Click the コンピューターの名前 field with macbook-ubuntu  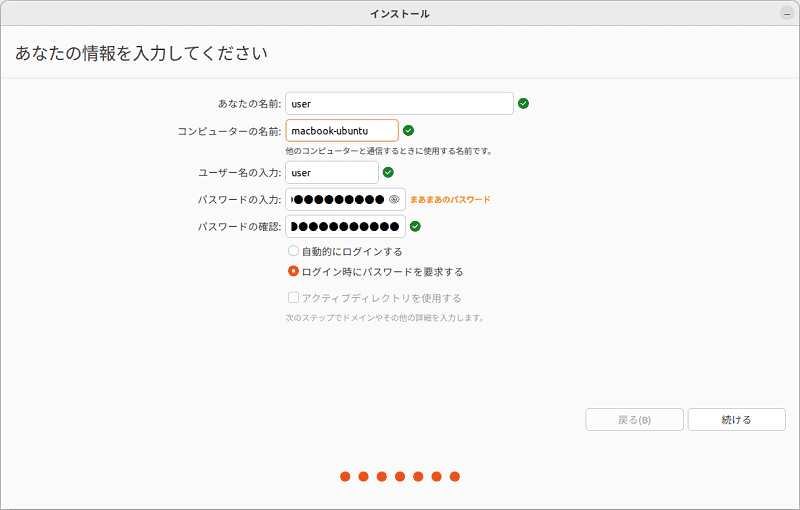(x=342, y=131)
